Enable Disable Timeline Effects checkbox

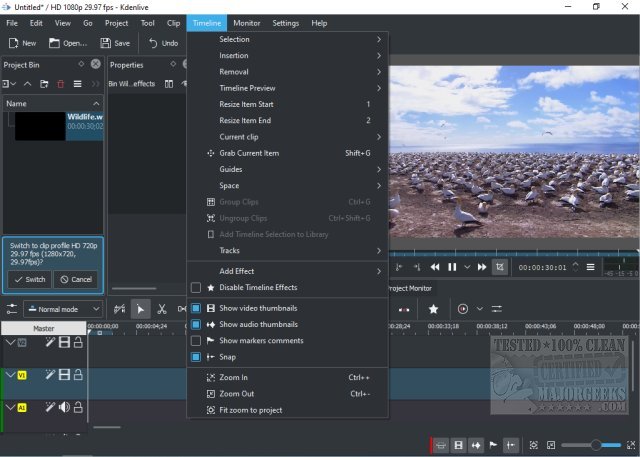(196, 288)
